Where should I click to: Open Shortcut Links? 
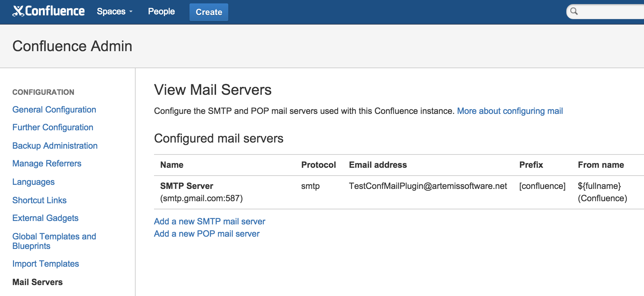point(39,200)
